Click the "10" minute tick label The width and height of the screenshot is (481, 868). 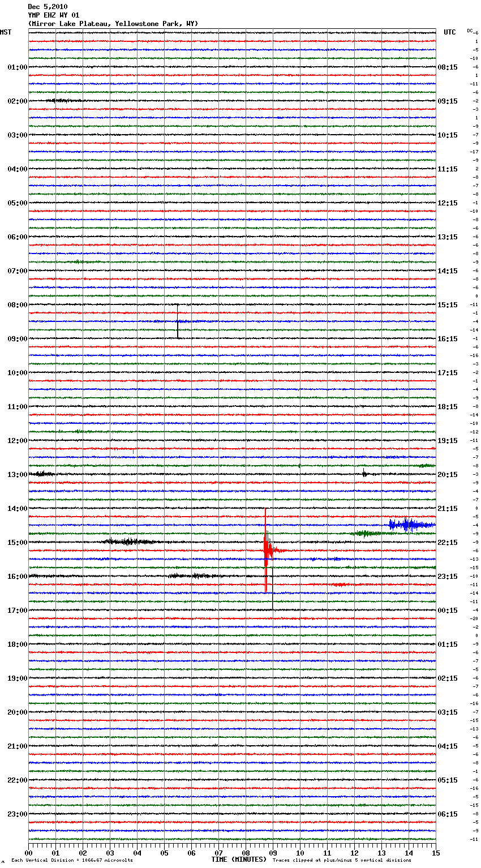click(x=300, y=853)
